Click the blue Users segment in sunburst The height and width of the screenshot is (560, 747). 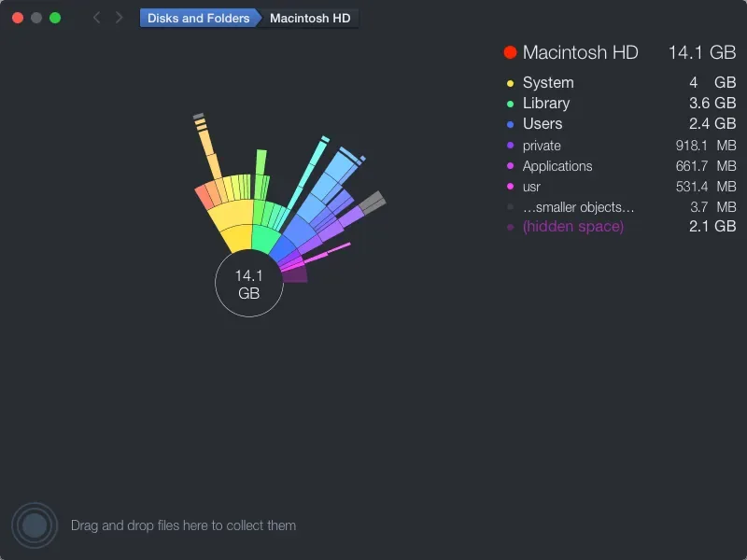click(284, 247)
